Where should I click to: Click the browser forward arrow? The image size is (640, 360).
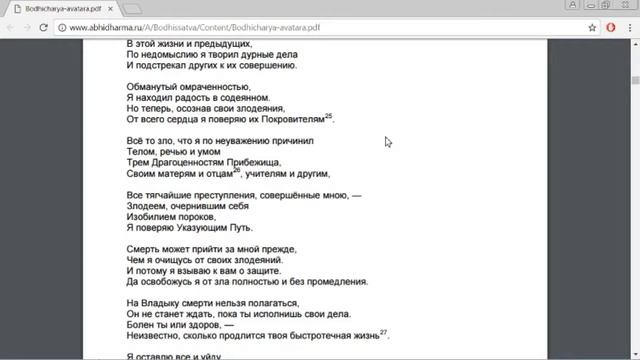(27, 28)
